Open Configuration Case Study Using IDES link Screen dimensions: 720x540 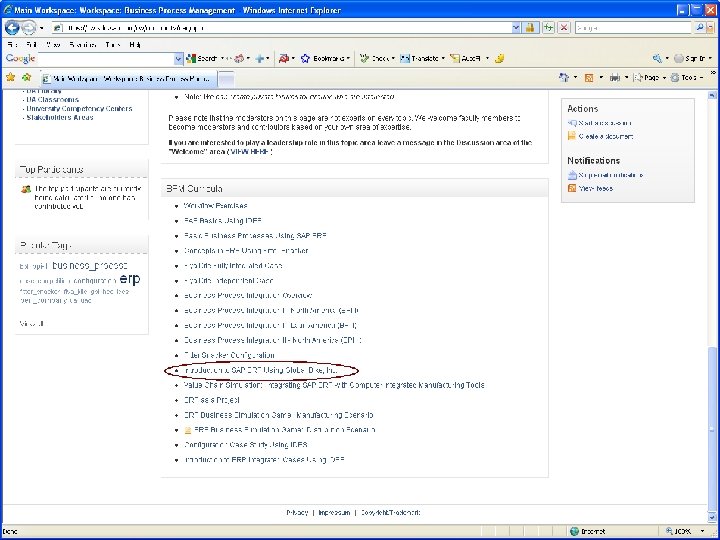[x=245, y=445]
